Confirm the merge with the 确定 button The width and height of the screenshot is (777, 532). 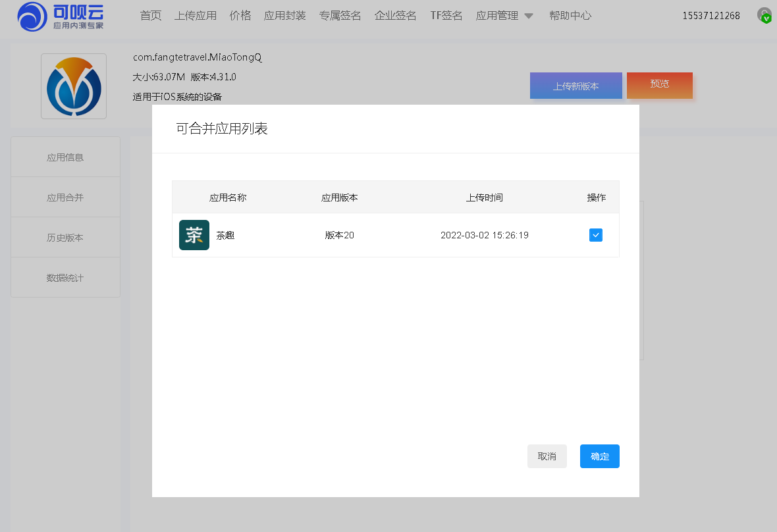click(599, 456)
